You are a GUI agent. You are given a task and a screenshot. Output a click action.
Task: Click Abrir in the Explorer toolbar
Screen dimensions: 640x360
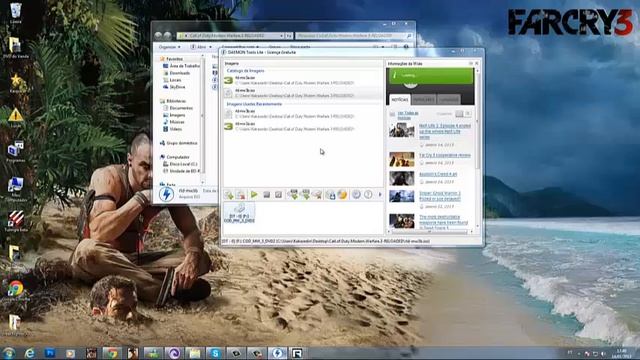point(201,47)
